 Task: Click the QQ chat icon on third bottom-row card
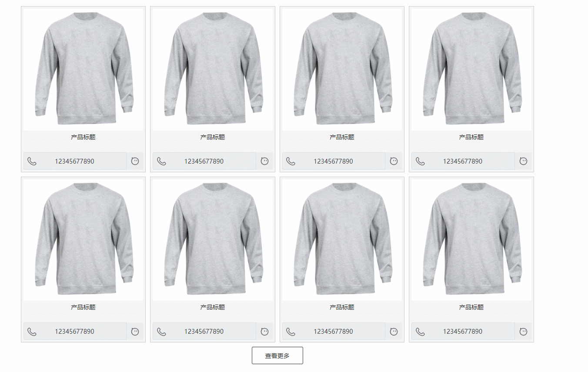tap(394, 331)
